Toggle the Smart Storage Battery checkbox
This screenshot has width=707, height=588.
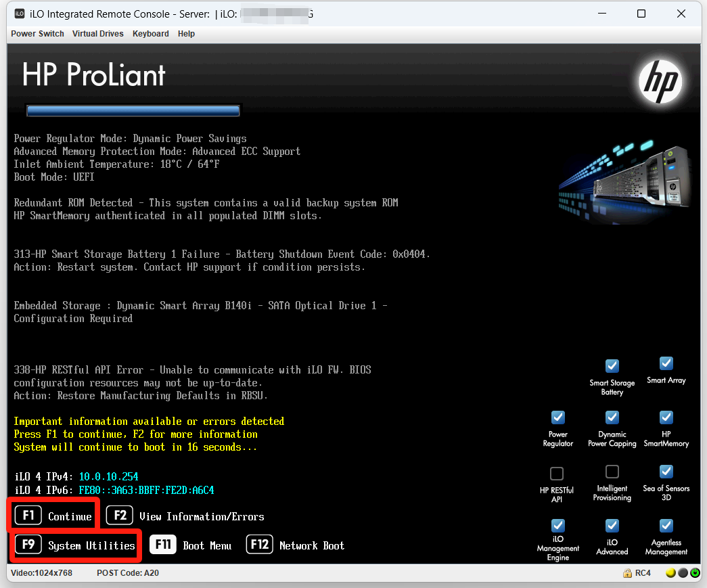coord(612,366)
